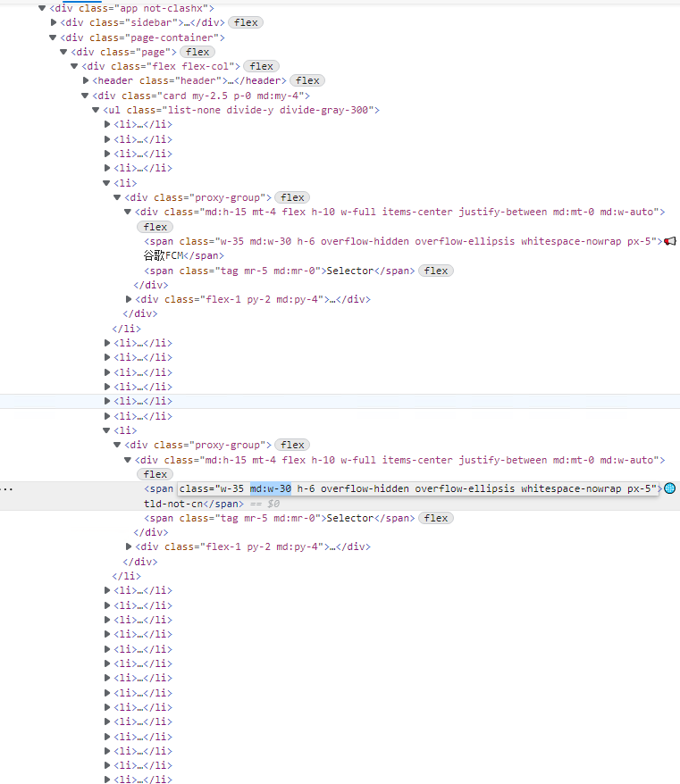The width and height of the screenshot is (680, 784).
Task: Expand the flex-1 py-2 div below 谷歌FCM group
Action: point(129,299)
